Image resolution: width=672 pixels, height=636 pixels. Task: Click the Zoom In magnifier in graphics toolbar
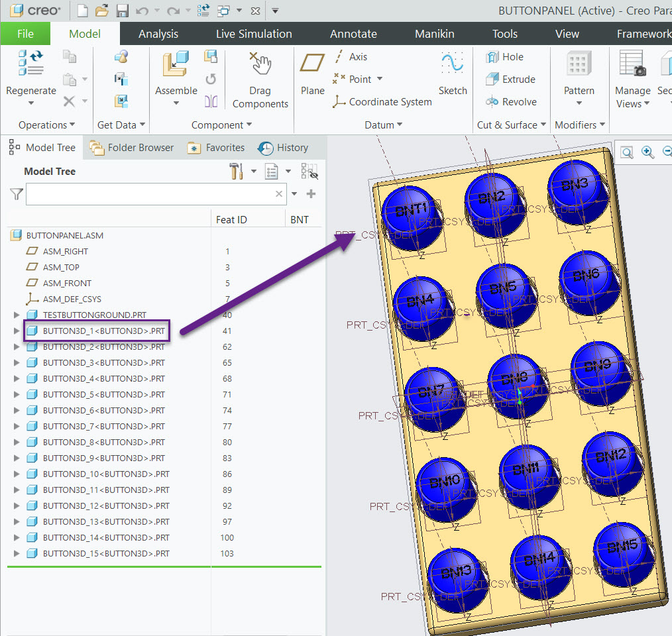(647, 152)
